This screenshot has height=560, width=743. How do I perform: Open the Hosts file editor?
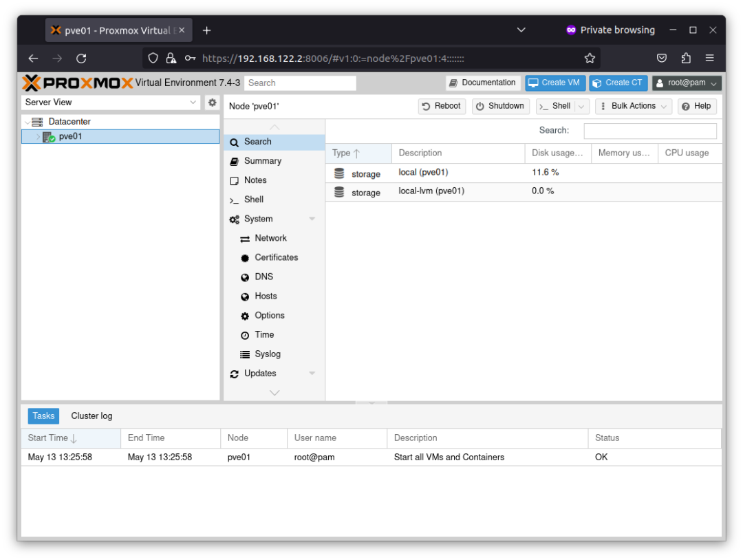[x=266, y=296]
